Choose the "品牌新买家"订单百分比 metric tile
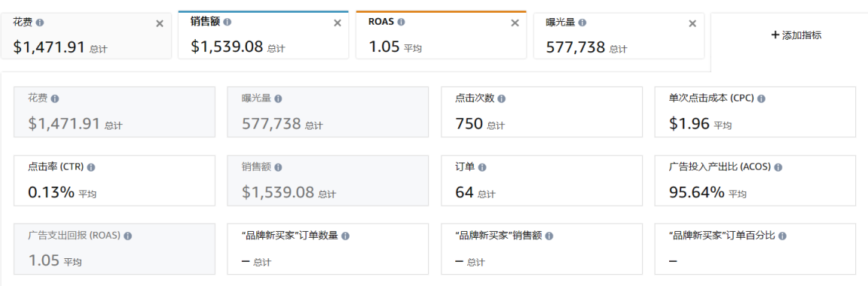868x286 pixels. (x=755, y=249)
